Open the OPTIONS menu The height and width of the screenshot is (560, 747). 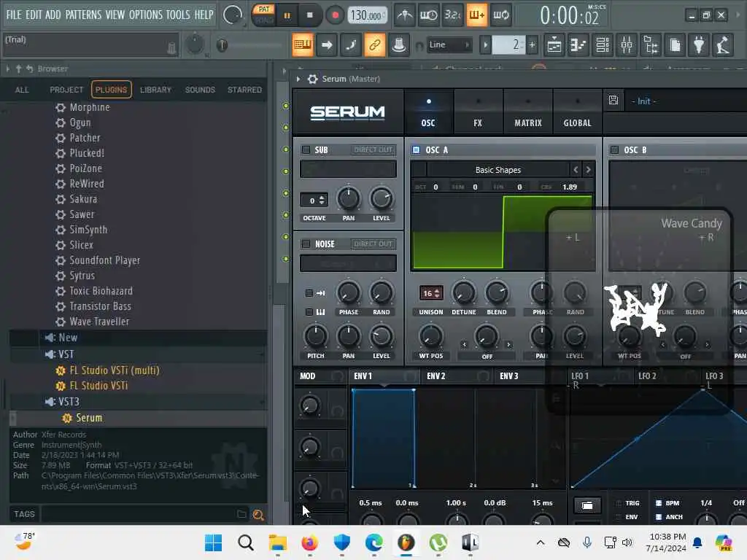pyautogui.click(x=146, y=15)
